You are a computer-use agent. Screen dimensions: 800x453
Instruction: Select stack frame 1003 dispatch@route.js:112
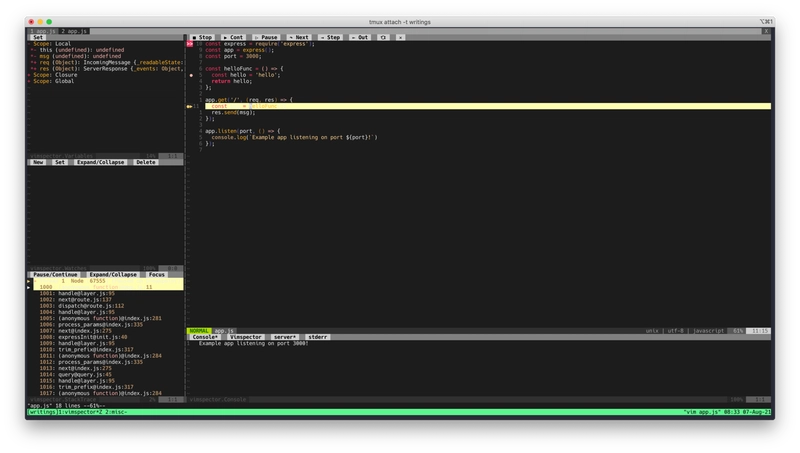click(x=82, y=306)
